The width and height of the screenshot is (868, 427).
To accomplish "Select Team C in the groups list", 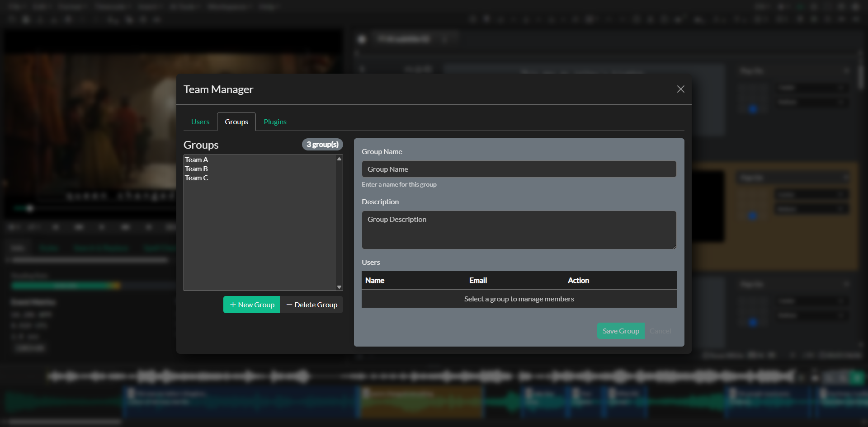I will point(196,178).
